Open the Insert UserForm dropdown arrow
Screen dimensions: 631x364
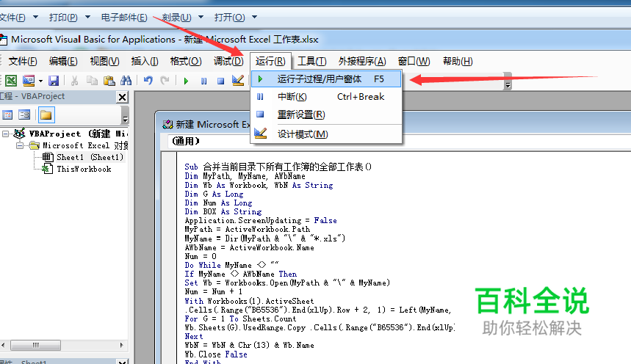tap(40, 81)
